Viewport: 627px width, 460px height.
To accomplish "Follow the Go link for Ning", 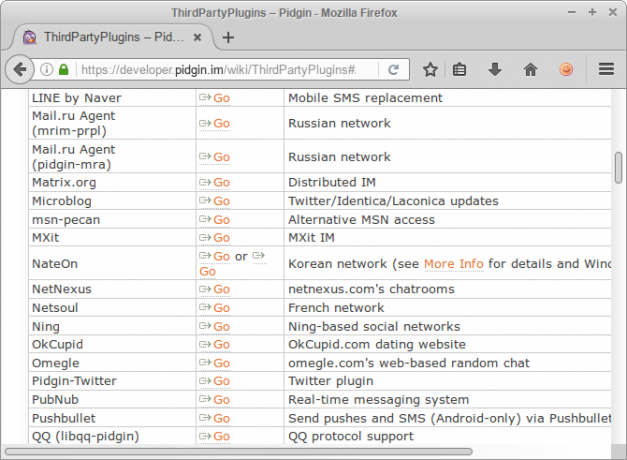I will 215,327.
